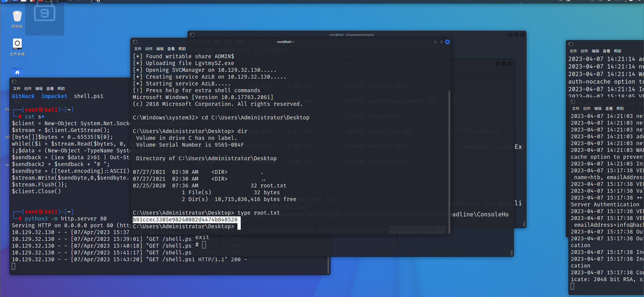The height and width of the screenshot is (297, 644).
Task: Click 'Starting service AzLB' line
Action: pyautogui.click(x=182, y=84)
